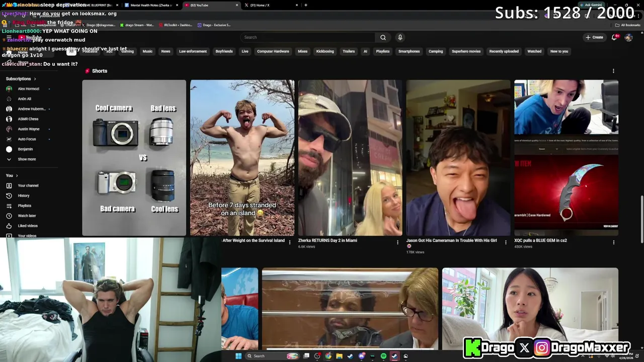
Task: Click the Liked videos thumbs-up icon
Action: point(9,226)
